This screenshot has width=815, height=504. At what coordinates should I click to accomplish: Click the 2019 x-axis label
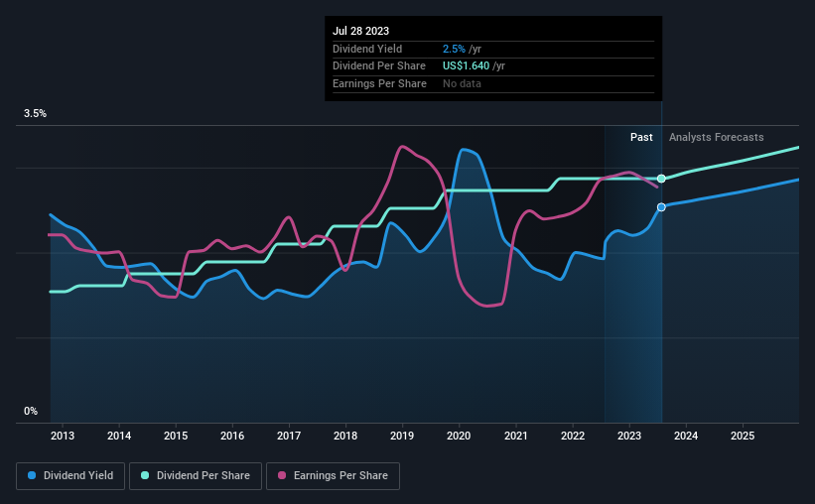click(x=402, y=436)
